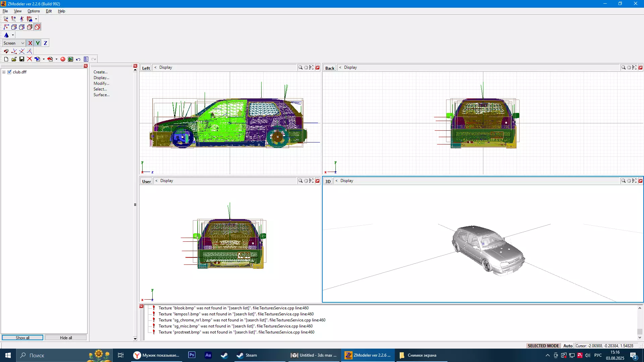The image size is (644, 362).
Task: Uncheck the club.dff visibility checkbox
Action: pos(9,72)
